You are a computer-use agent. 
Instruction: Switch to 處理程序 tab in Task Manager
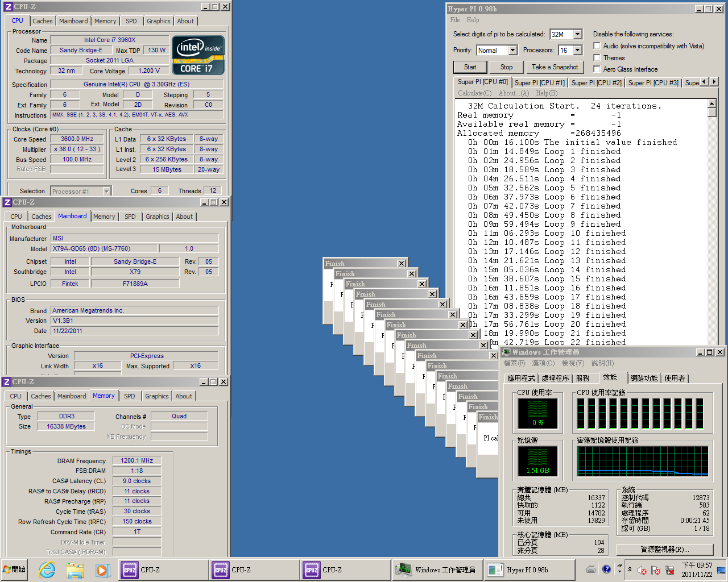click(x=555, y=379)
